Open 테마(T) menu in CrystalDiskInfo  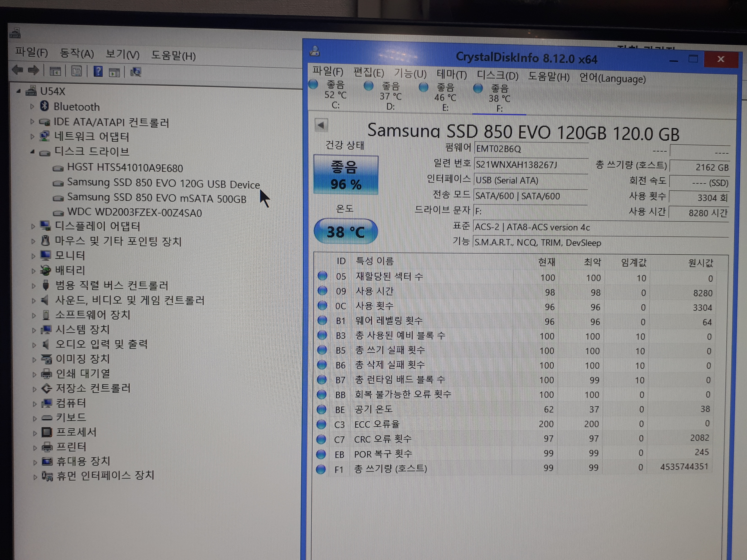pos(452,75)
